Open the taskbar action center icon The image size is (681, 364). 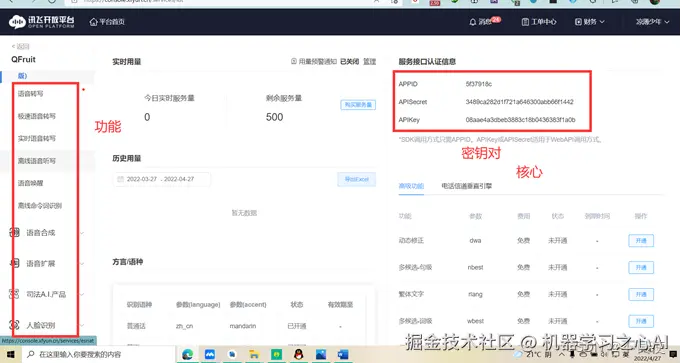point(674,354)
